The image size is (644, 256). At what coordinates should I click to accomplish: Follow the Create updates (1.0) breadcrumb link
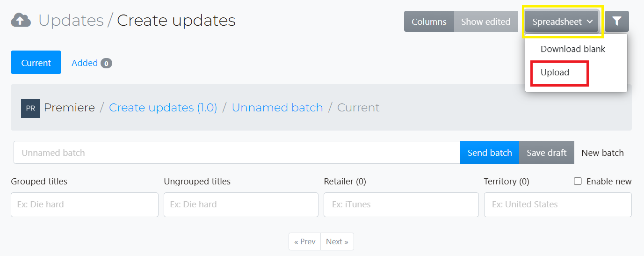click(163, 108)
